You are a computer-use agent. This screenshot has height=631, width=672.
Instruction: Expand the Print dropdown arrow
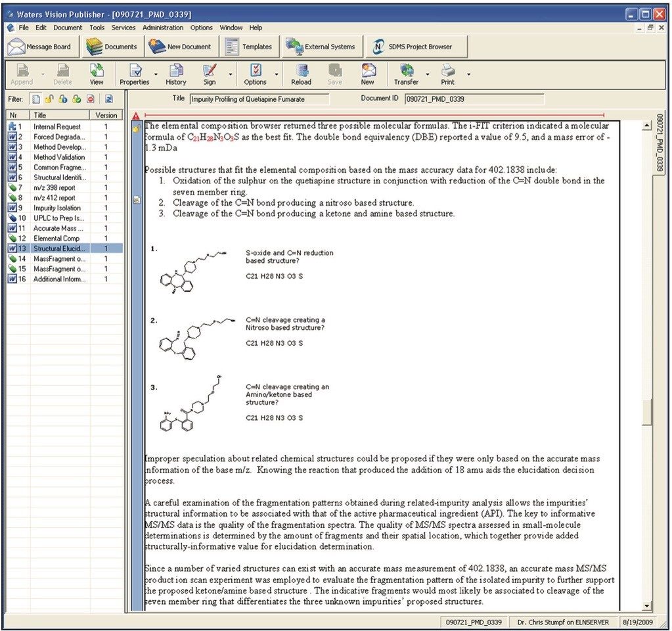(x=468, y=74)
